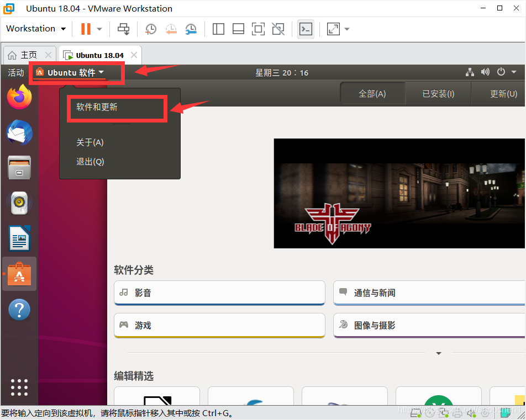Enter full screen mode in VMware
The height and width of the screenshot is (420, 526).
[258, 29]
